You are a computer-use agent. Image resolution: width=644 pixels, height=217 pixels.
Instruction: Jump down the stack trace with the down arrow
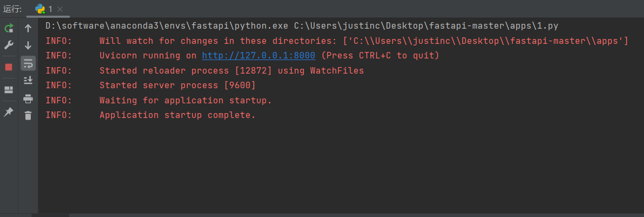(28, 45)
